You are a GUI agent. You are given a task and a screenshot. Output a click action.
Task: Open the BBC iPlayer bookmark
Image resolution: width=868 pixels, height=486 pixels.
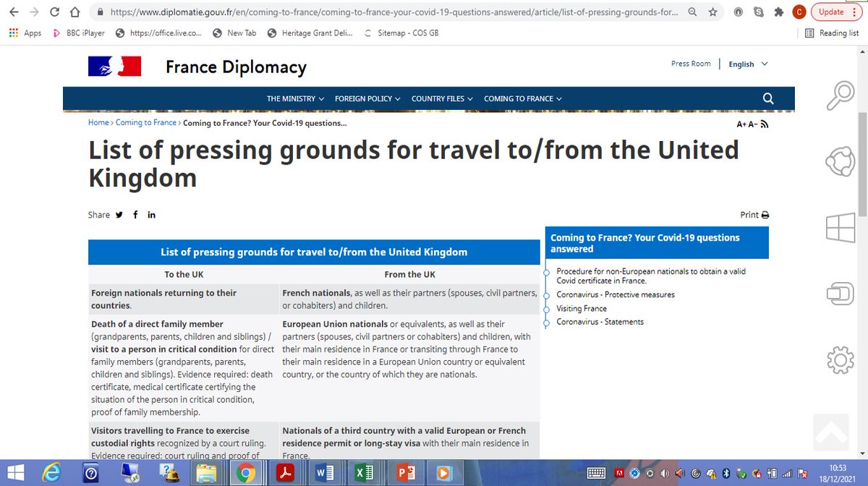coord(79,33)
